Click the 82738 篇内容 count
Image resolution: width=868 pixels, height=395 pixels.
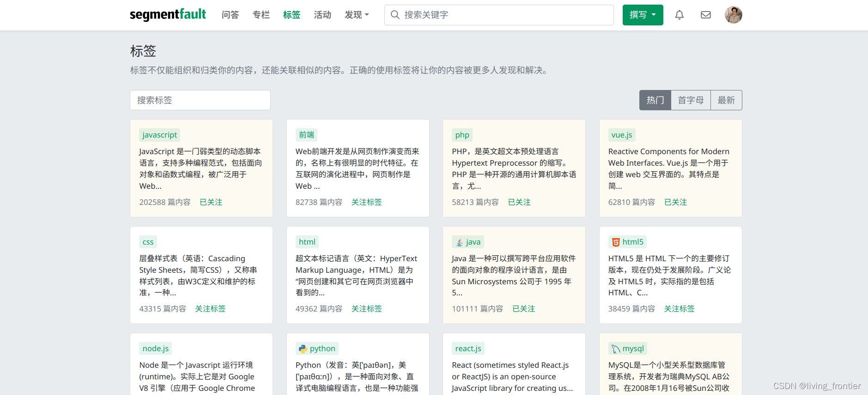[319, 202]
